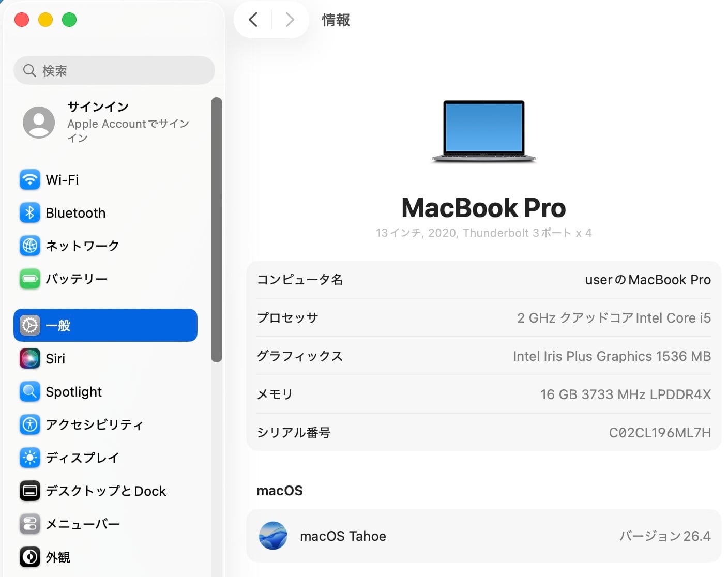This screenshot has width=728, height=577.
Task: Click the Spotlight magnifier icon
Action: 30,391
